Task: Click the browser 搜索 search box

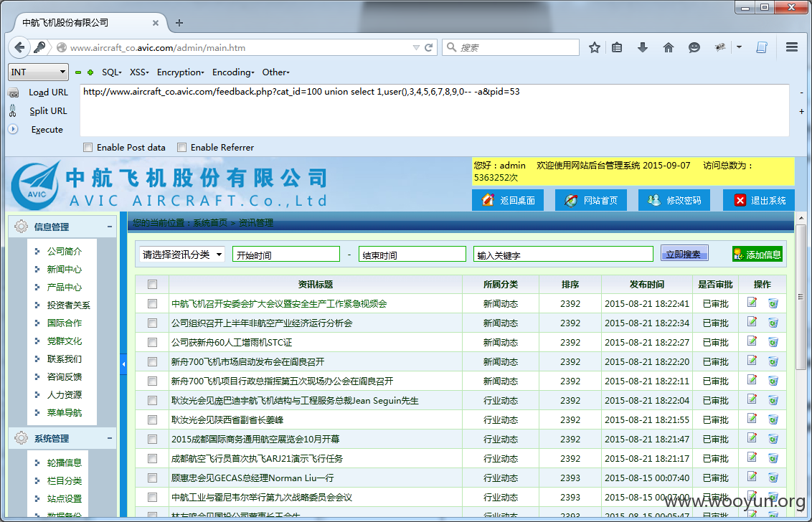Action: [x=511, y=47]
